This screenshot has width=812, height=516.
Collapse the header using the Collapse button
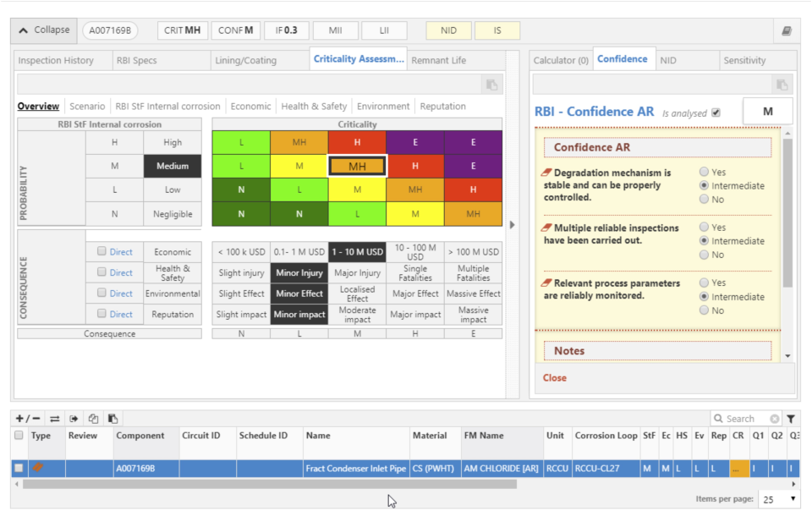tap(42, 30)
